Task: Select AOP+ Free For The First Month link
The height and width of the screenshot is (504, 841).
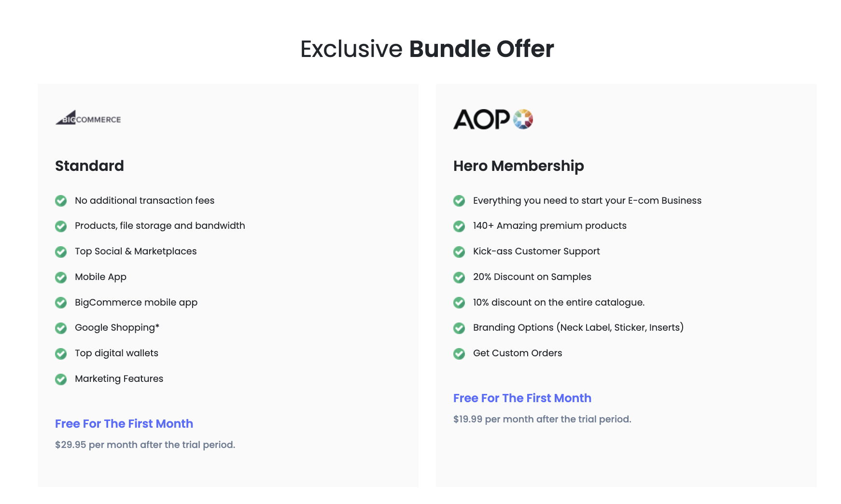Action: click(x=522, y=398)
